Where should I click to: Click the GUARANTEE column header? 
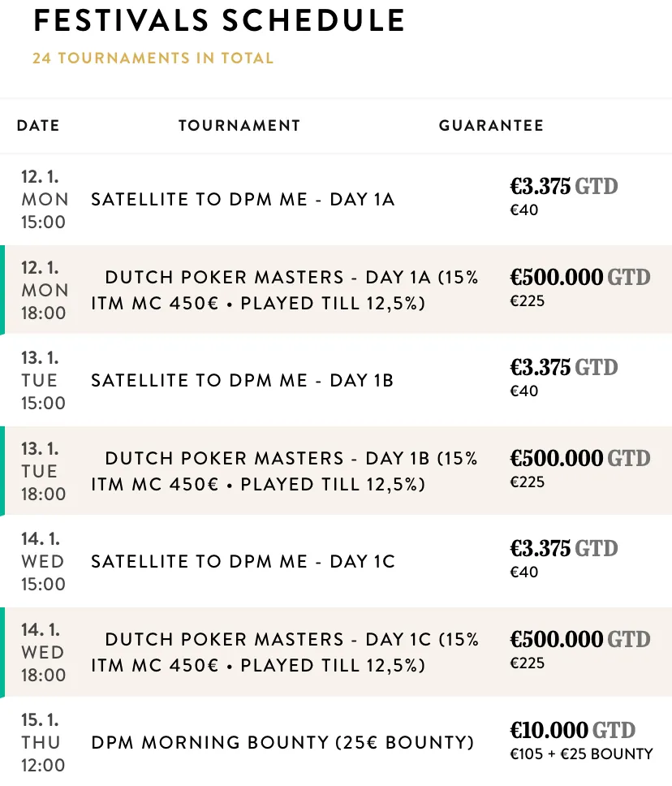pyautogui.click(x=491, y=126)
